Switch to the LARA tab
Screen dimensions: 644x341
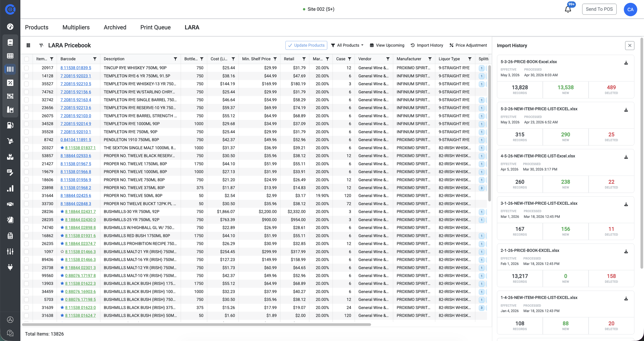[x=192, y=27]
